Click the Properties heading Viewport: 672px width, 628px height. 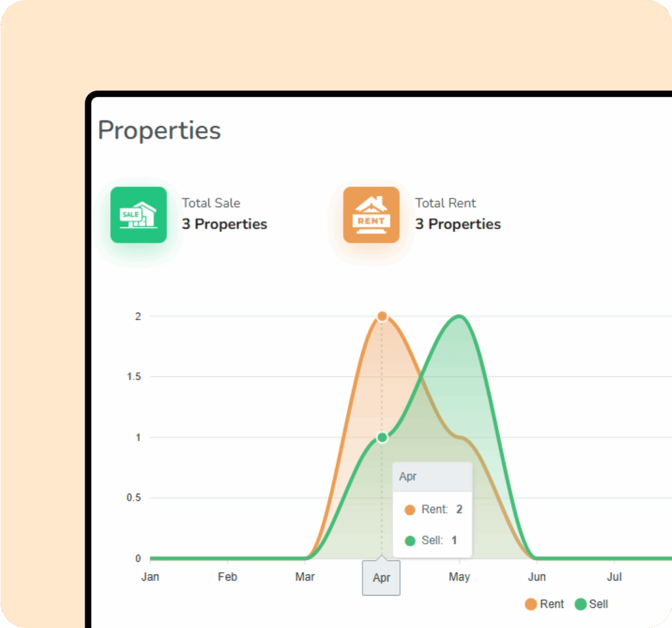point(159,130)
